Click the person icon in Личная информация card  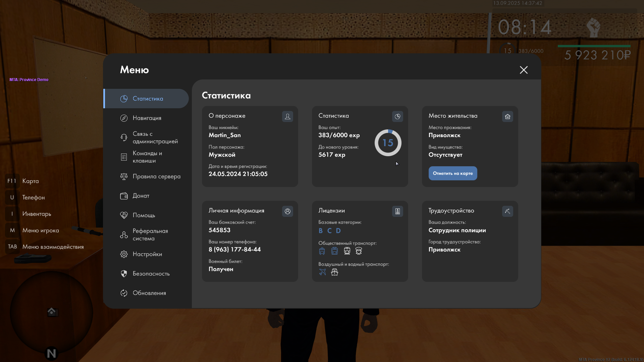tap(287, 211)
